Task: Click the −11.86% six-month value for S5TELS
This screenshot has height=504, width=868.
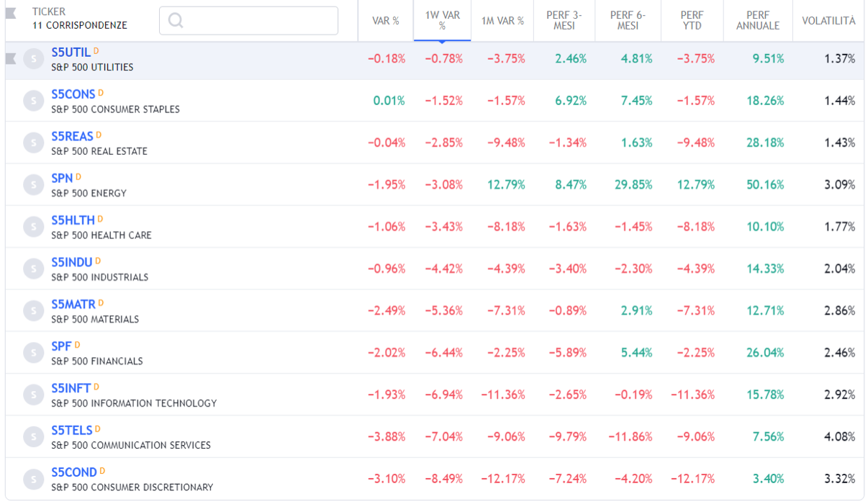Action: (630, 436)
